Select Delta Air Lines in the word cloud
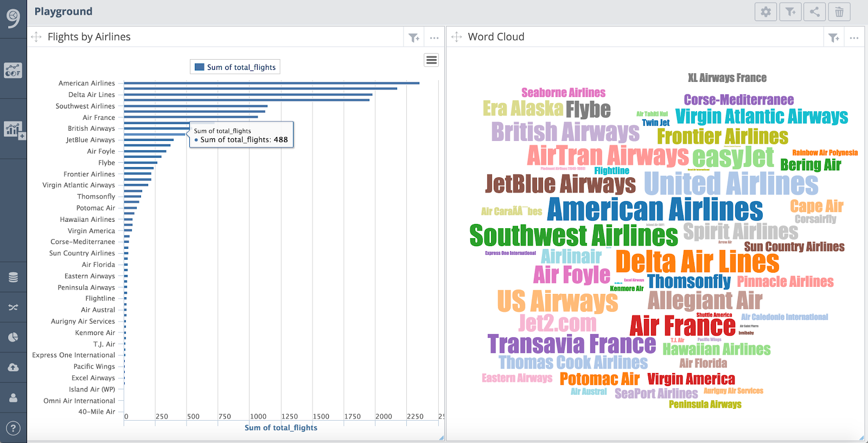Screen dimensions: 868x443 pyautogui.click(x=697, y=261)
